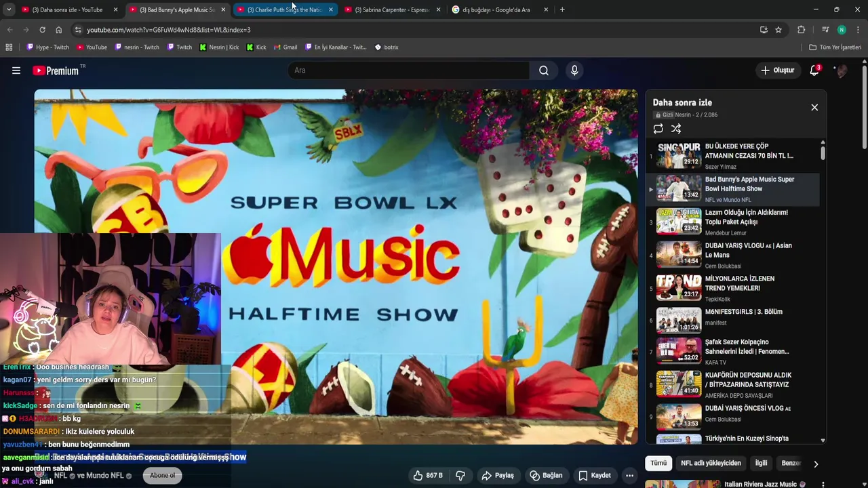Open the more actions ellipsis menu
Viewport: 868px width, 488px height.
[629, 475]
